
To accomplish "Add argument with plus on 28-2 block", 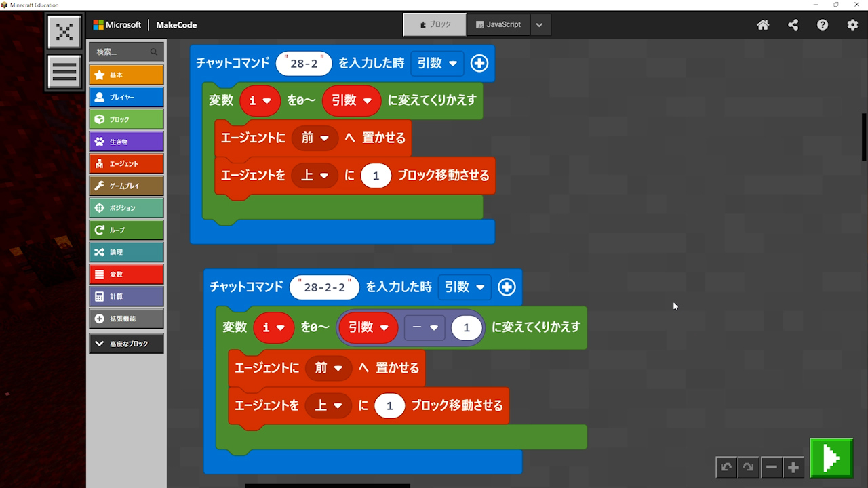I will pos(479,63).
